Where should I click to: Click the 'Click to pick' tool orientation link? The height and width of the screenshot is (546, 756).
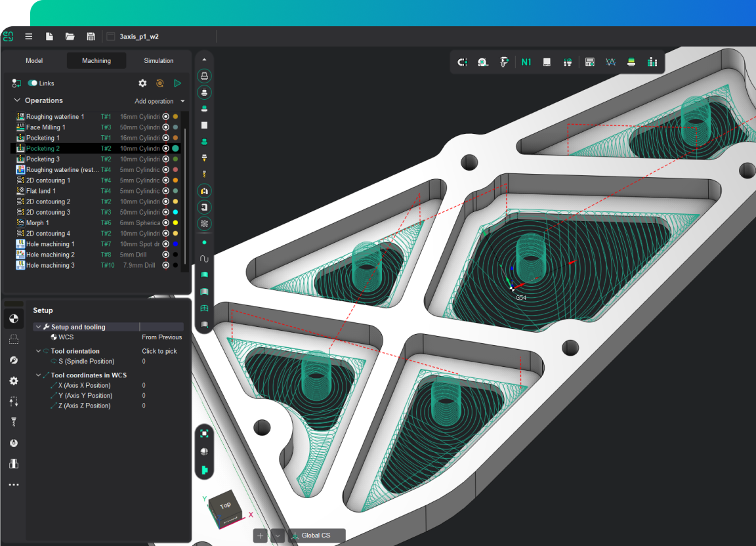click(159, 351)
